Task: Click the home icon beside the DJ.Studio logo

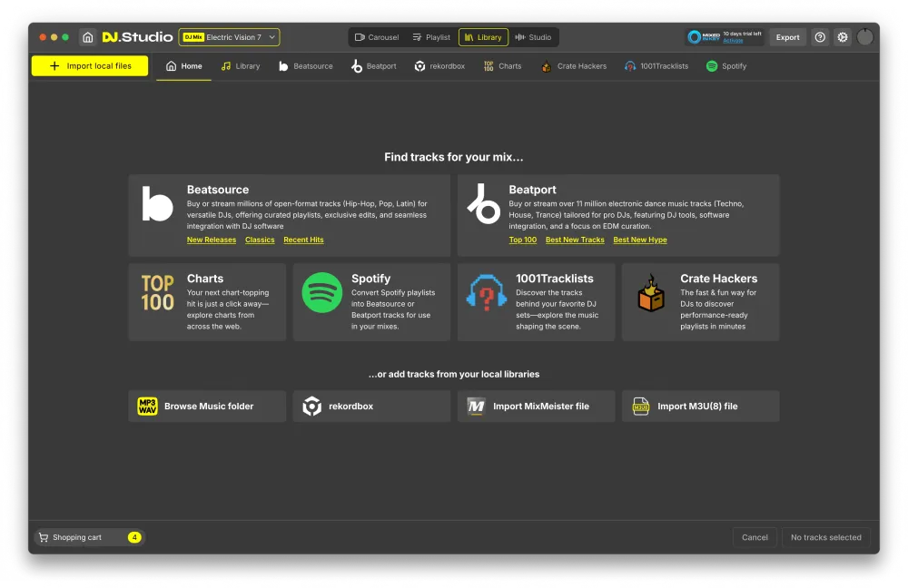Action: tap(87, 37)
